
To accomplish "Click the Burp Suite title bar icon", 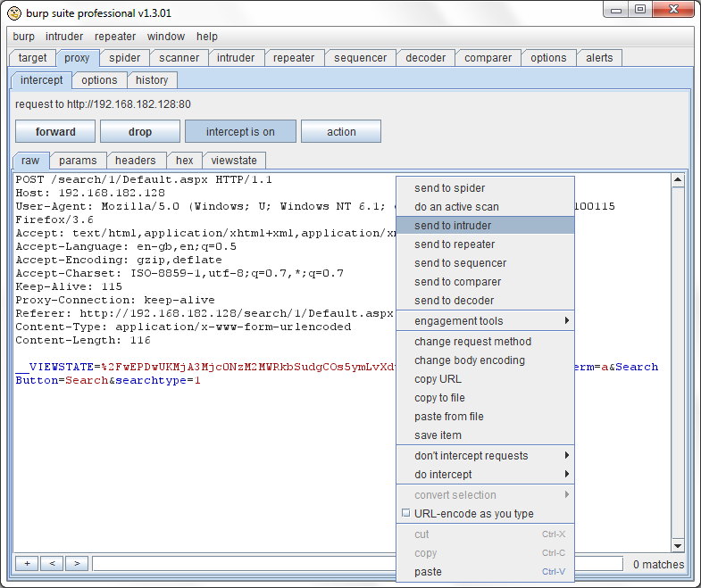I will [x=14, y=13].
